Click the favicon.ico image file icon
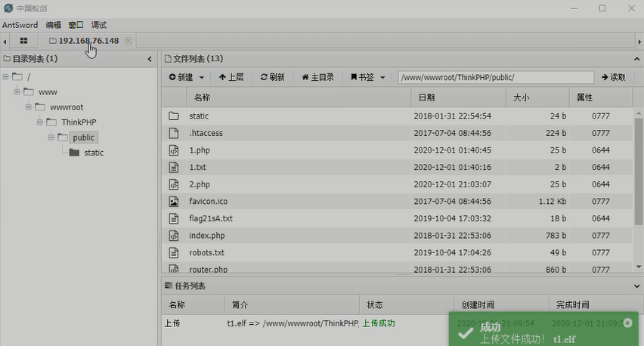644x346 pixels. 174,202
